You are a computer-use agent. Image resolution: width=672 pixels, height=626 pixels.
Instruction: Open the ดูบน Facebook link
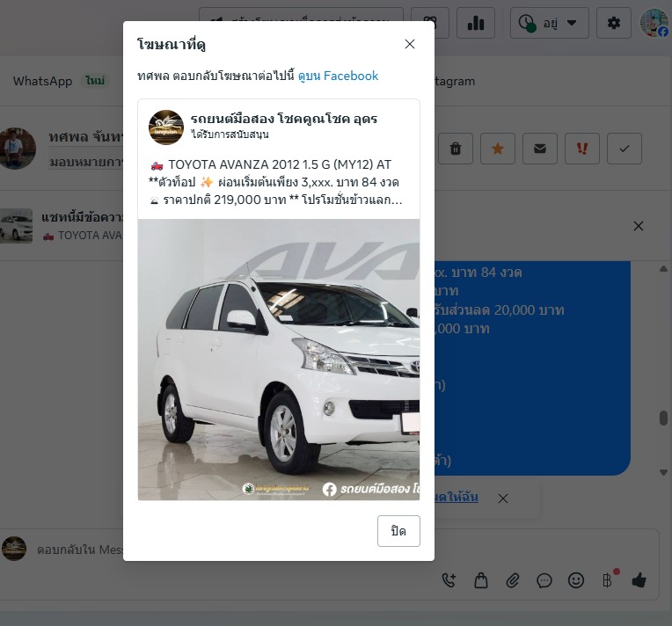point(338,76)
